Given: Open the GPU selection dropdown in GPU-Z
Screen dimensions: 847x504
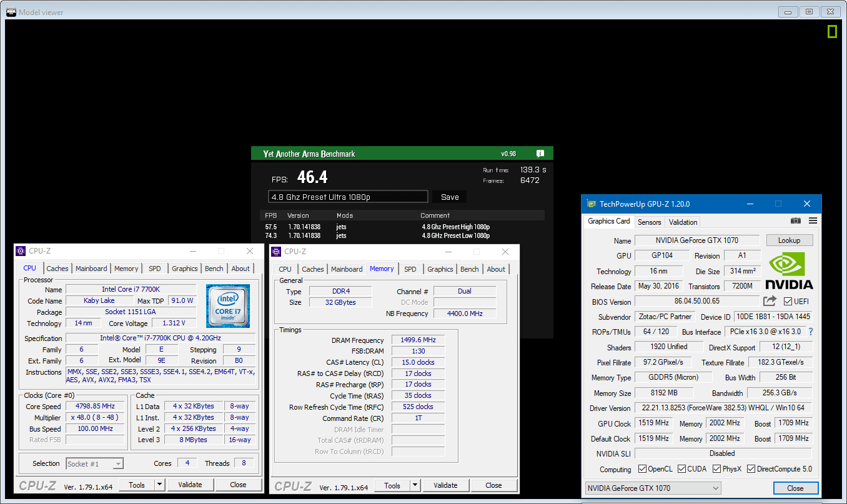Looking at the screenshot, I should pyautogui.click(x=653, y=488).
